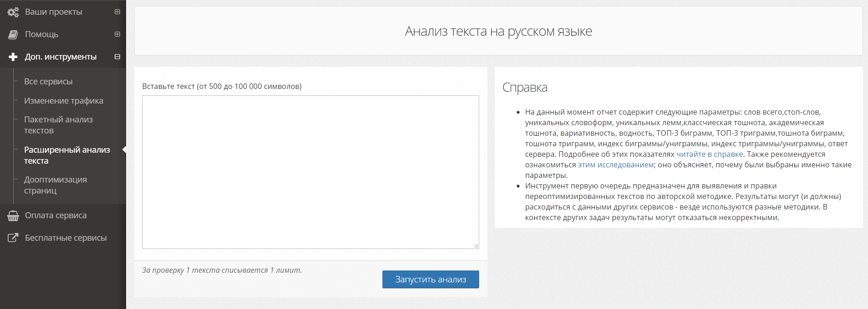
Task: Go to Изменение трафика tool
Action: (x=63, y=101)
